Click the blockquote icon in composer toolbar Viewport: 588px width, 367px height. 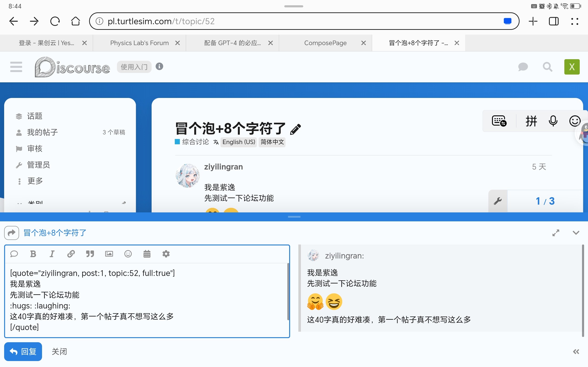coord(90,254)
